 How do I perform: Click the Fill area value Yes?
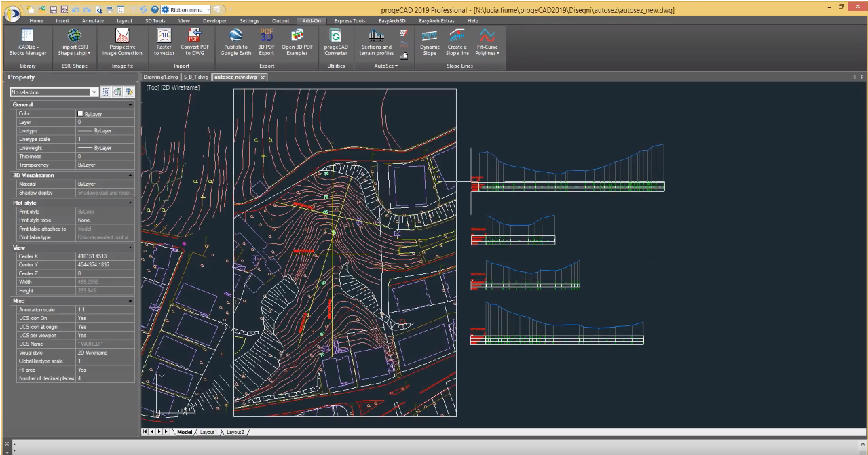105,370
